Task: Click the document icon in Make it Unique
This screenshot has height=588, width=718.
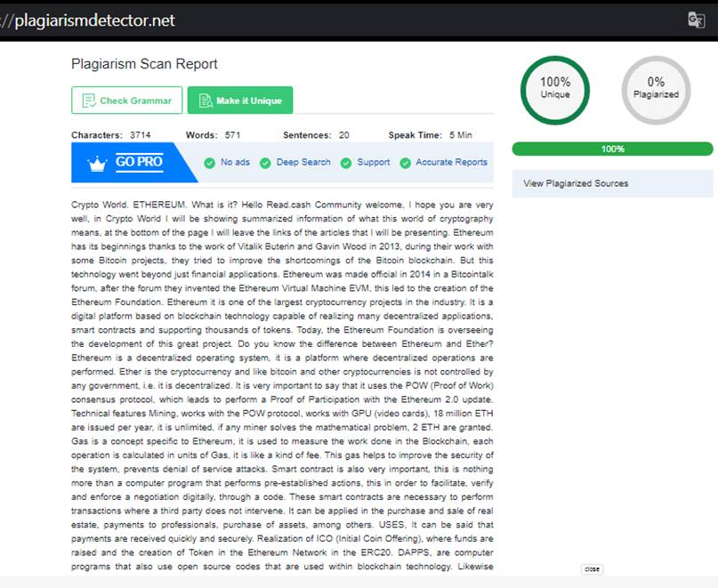Action: coord(206,101)
